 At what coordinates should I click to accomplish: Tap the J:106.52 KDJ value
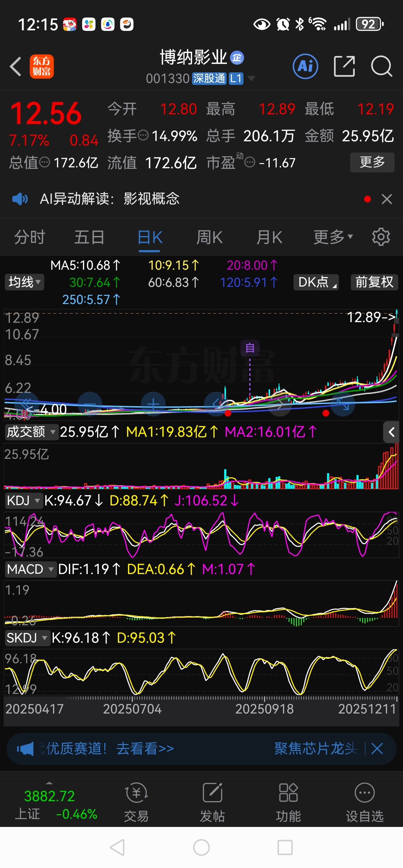tap(207, 501)
